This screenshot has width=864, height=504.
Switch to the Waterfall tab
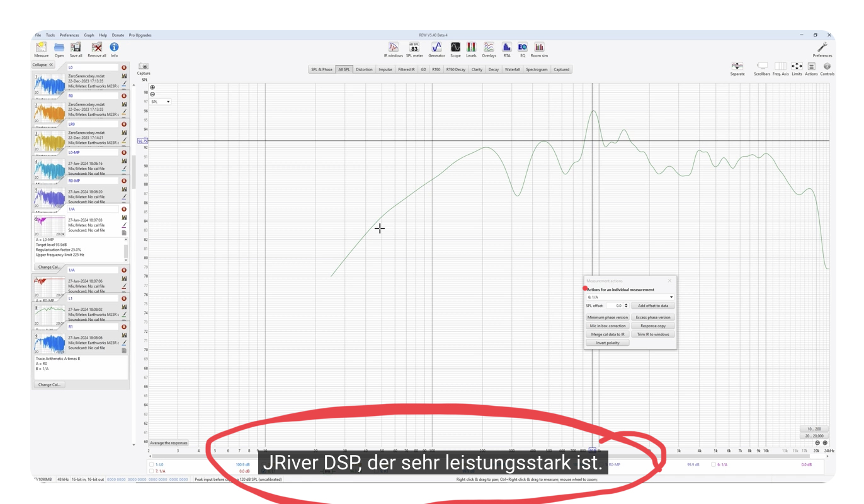click(x=513, y=69)
